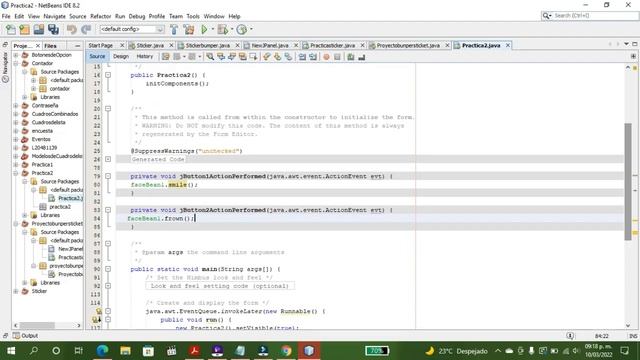This screenshot has width=640, height=360.
Task: Click the Save All toolbar icon
Action: (x=53, y=29)
